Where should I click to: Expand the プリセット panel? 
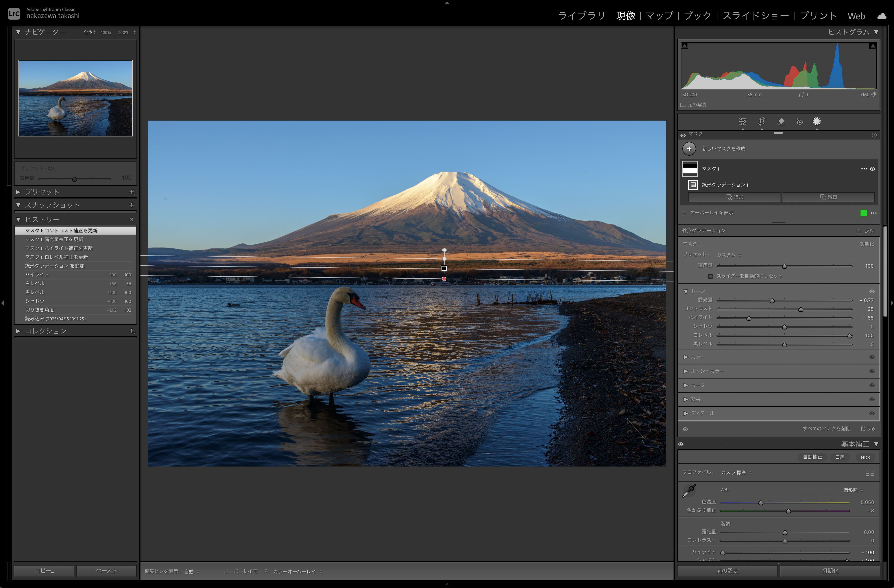[18, 192]
